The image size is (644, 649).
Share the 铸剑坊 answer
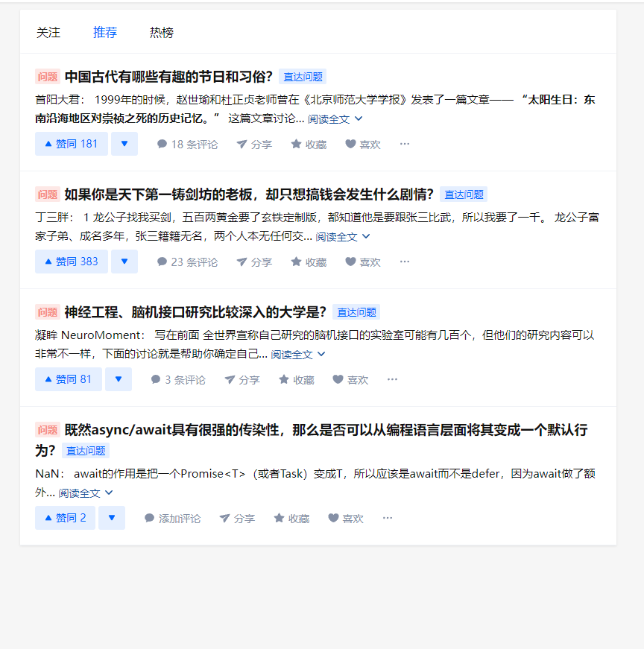pos(253,262)
